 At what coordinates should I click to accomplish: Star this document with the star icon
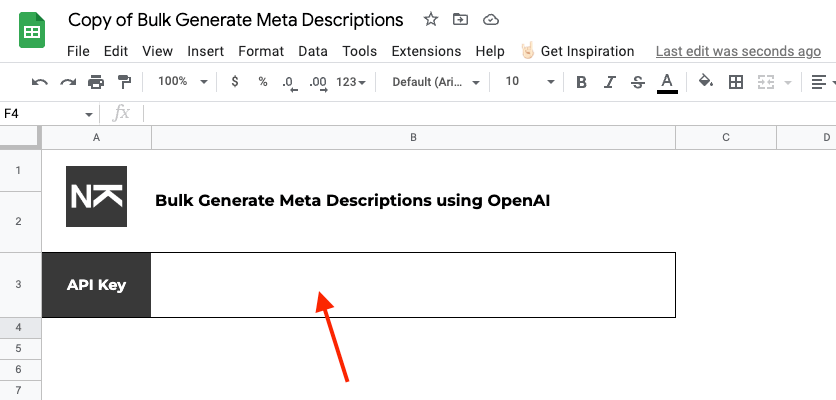coord(430,20)
